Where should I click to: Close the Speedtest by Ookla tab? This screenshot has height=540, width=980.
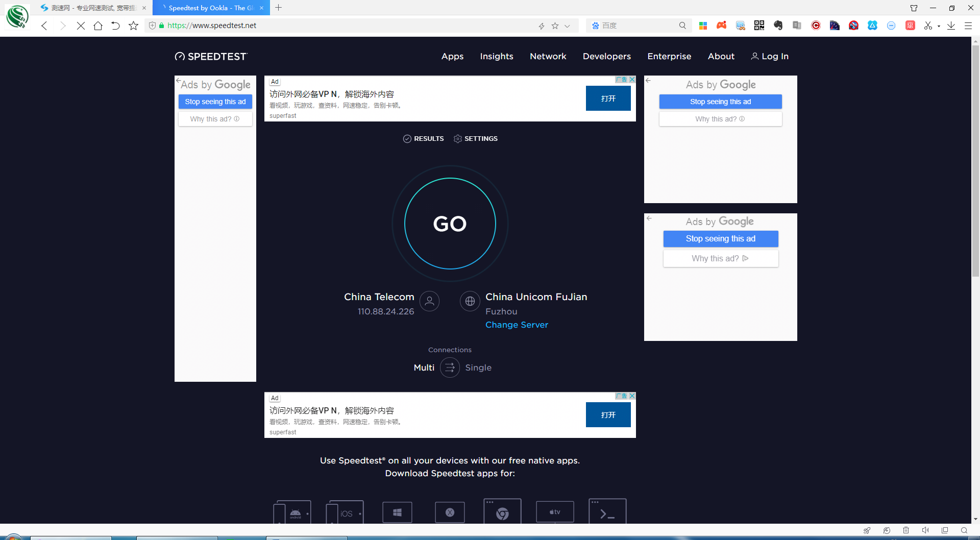tap(261, 8)
